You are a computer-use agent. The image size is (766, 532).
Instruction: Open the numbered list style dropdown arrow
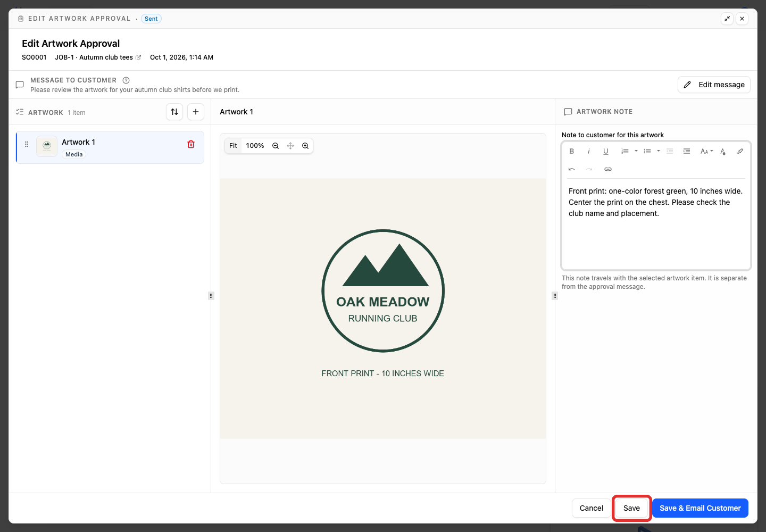click(636, 151)
